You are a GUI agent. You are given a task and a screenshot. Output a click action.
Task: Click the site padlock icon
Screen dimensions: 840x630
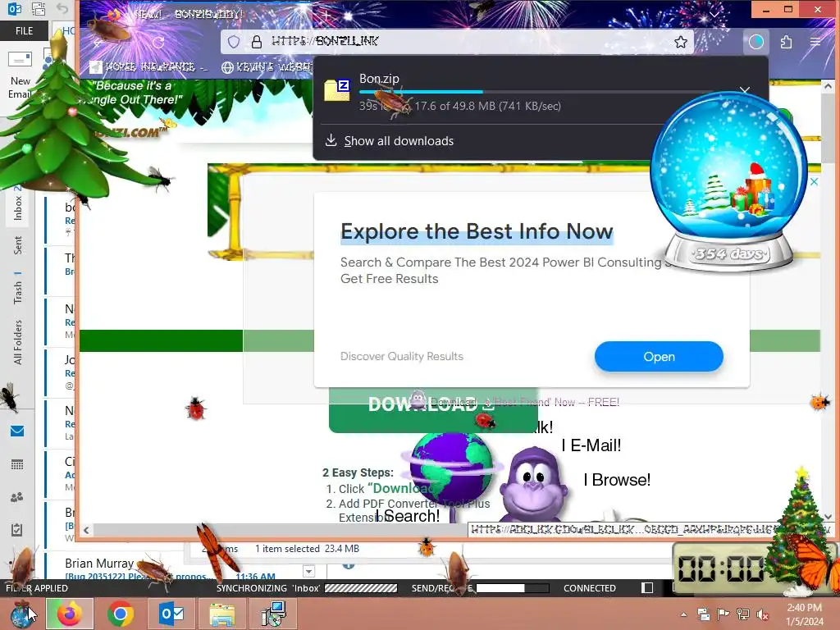pos(257,42)
